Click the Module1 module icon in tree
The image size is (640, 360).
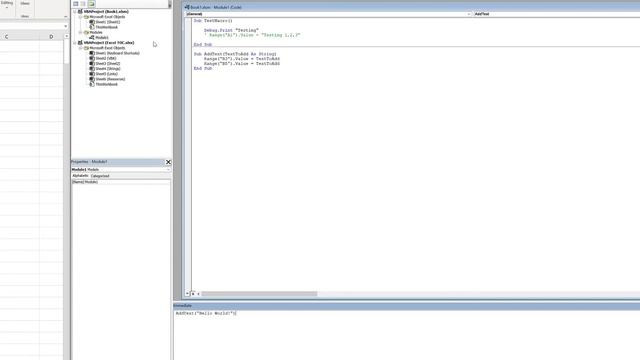92,38
